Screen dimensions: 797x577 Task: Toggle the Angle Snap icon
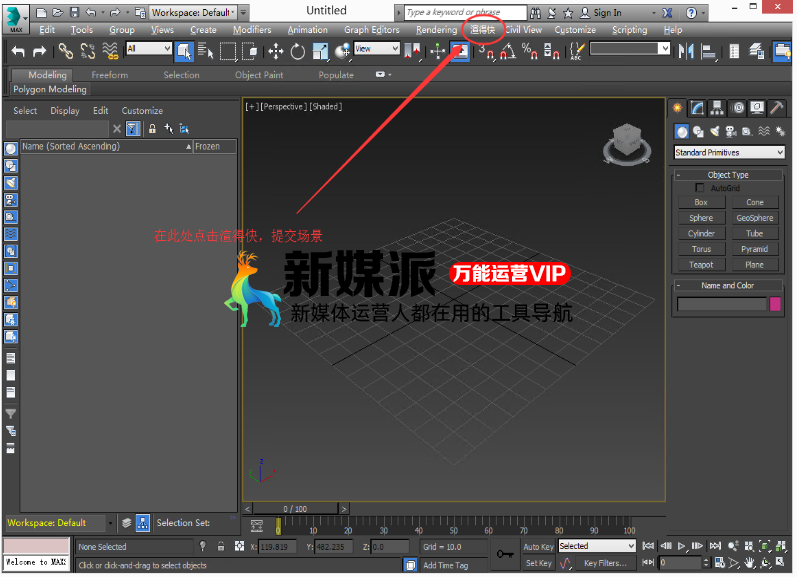(508, 51)
